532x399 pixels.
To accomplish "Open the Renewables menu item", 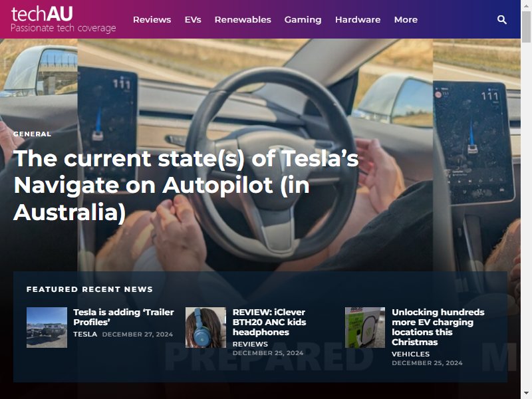I will (243, 20).
